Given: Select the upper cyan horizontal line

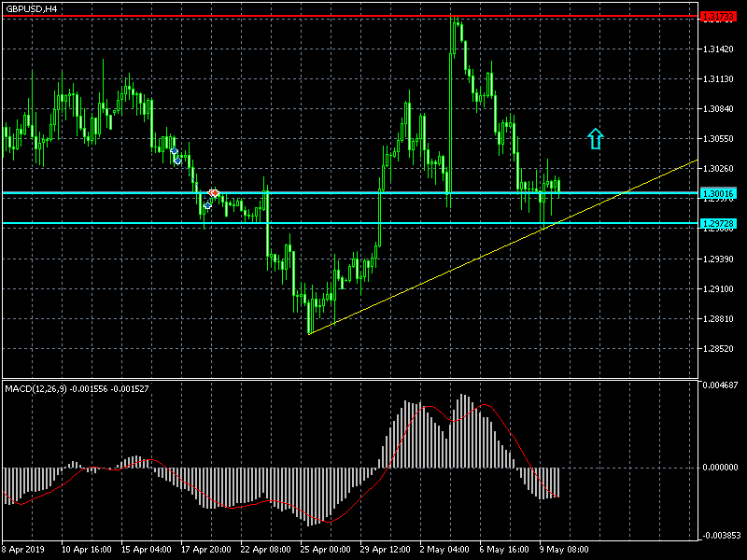Looking at the screenshot, I should click(373, 193).
